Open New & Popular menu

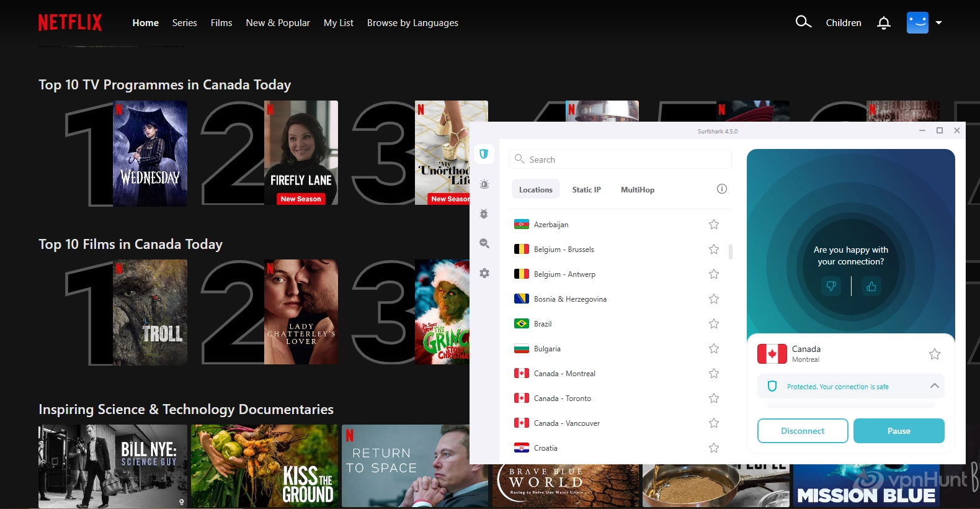coord(278,23)
